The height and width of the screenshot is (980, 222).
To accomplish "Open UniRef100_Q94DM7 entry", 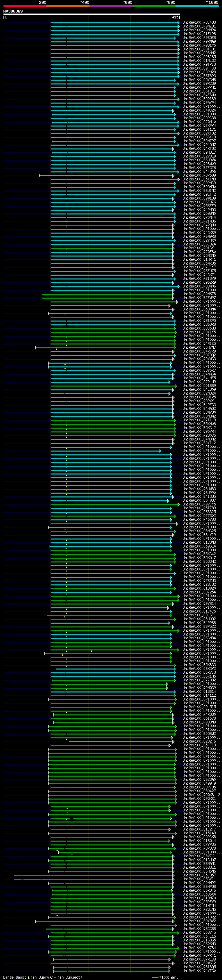I will pos(199,145).
